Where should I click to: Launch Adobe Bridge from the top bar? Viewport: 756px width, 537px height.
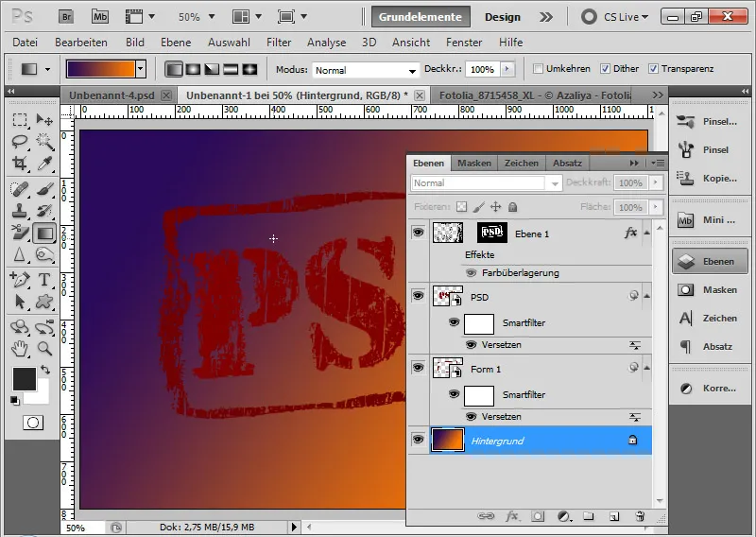[x=66, y=17]
